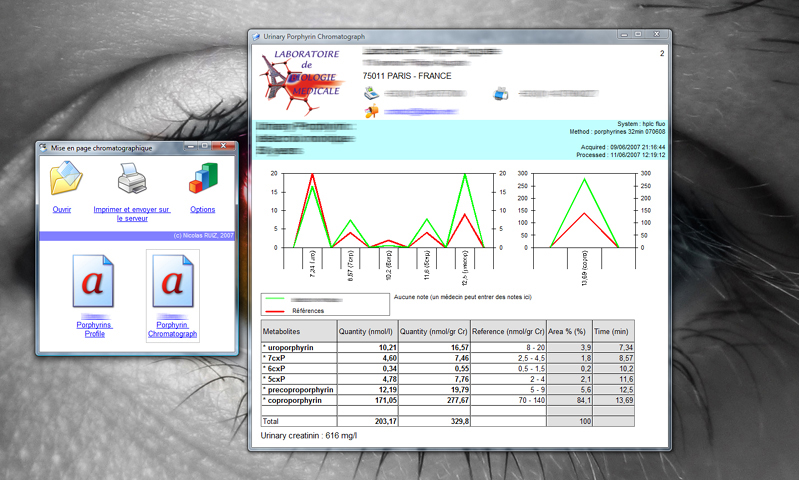Click the email mailbox icon
The width and height of the screenshot is (799, 480).
click(371, 111)
